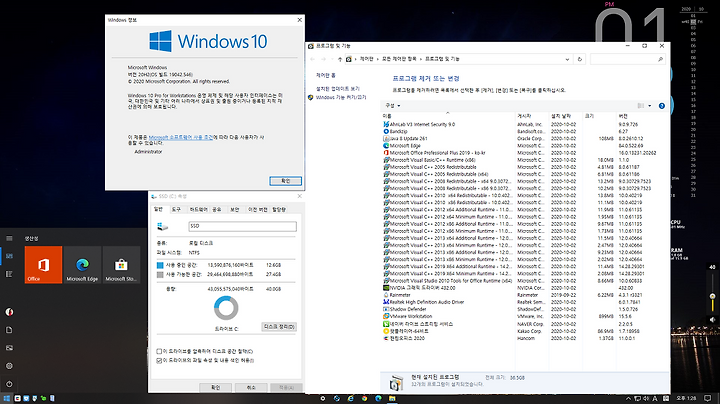Check the compress this drive checkbox

pyautogui.click(x=159, y=351)
